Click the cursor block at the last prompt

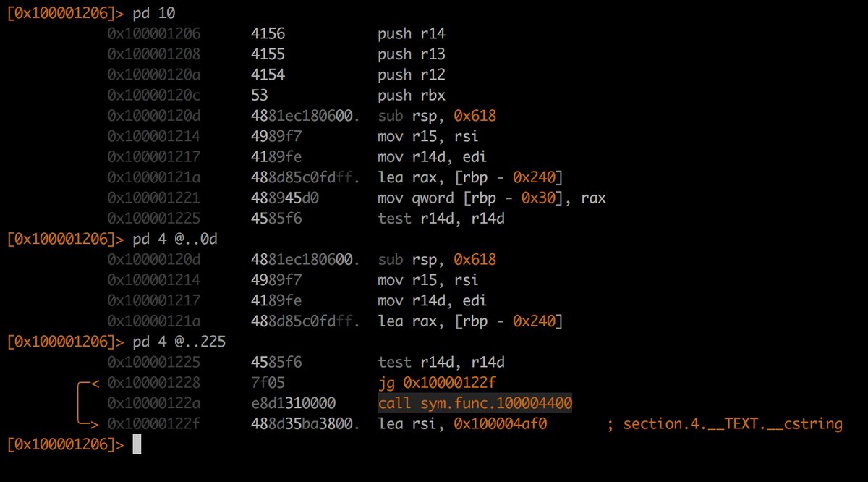tap(137, 444)
